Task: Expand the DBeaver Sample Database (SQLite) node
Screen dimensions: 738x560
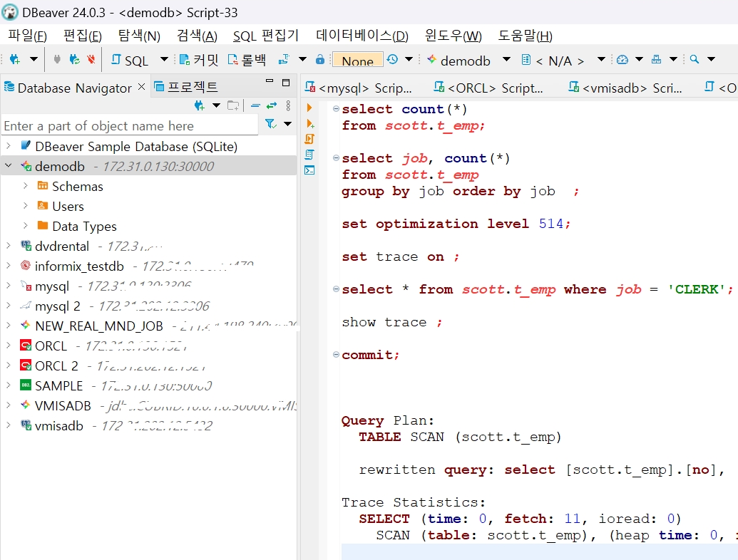Action: 8,146
